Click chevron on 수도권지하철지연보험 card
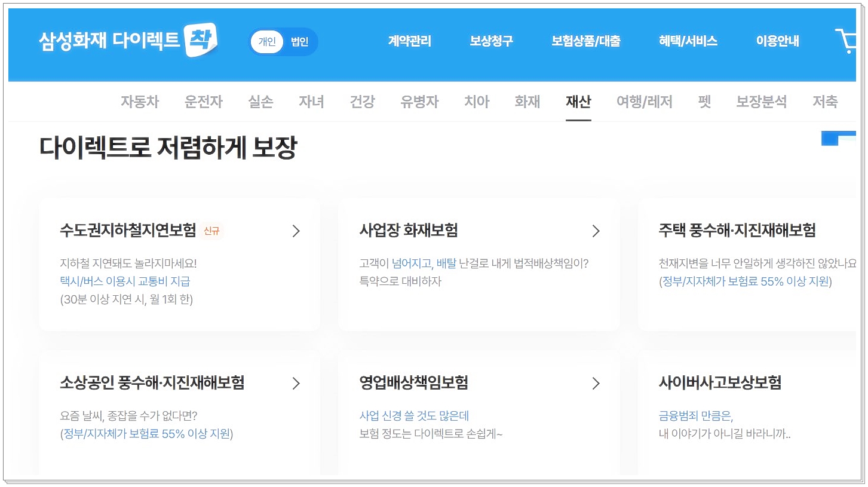Viewport: 868px width, 487px height. (x=296, y=231)
